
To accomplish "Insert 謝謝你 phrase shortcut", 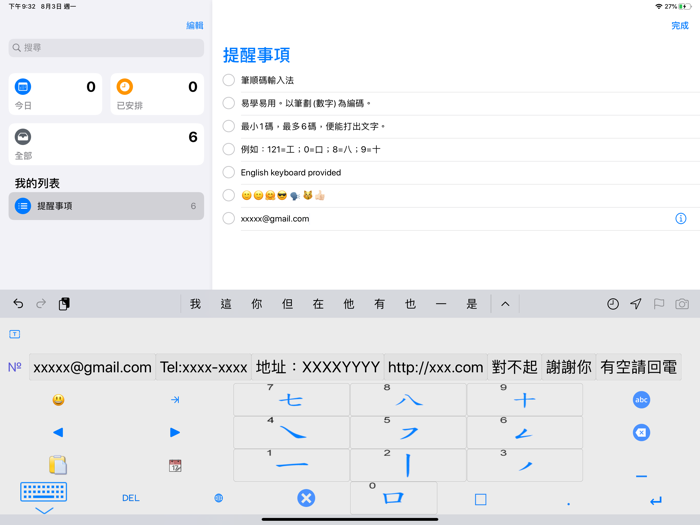I will point(569,367).
